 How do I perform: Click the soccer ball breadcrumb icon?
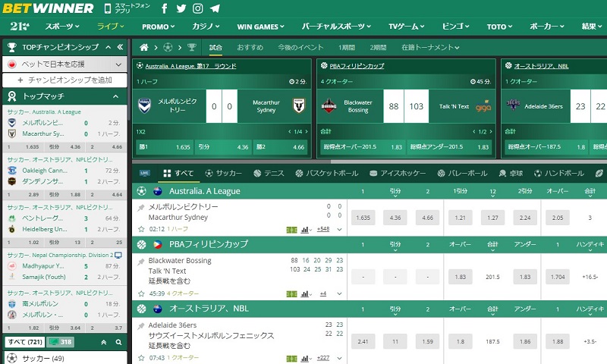(x=168, y=47)
